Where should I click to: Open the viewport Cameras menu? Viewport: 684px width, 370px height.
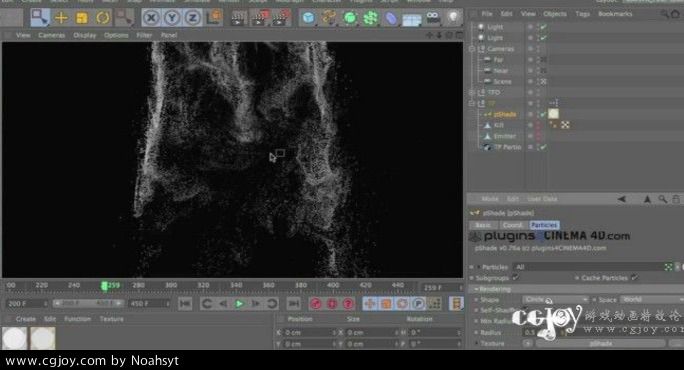point(51,35)
